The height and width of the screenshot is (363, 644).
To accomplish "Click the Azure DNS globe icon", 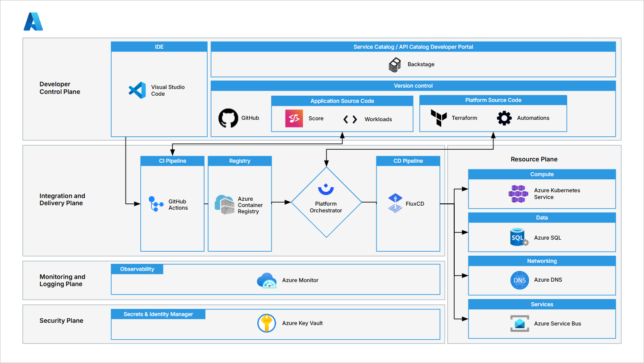I will [x=519, y=280].
